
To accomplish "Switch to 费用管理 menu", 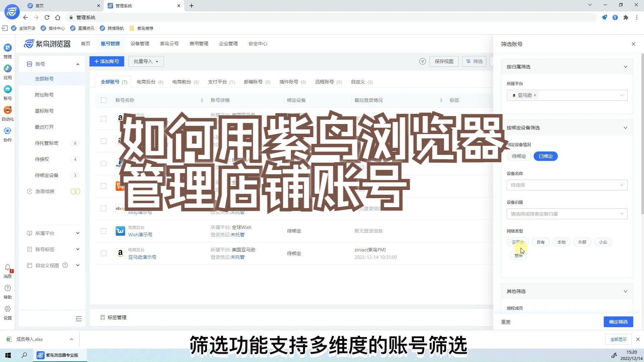I will [199, 44].
